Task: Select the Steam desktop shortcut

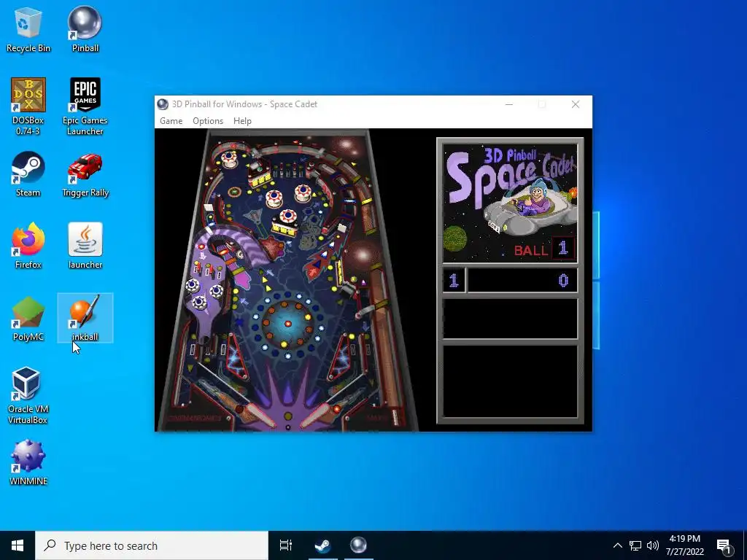Action: (28, 174)
